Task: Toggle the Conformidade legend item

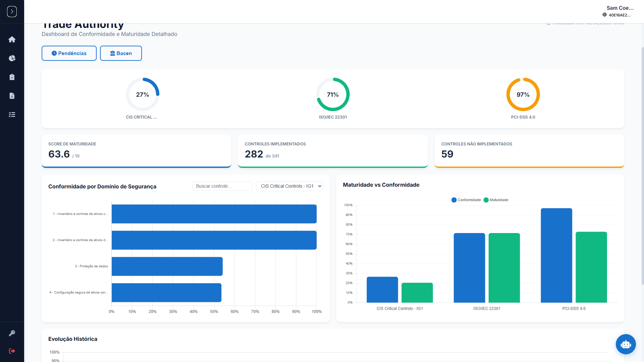Action: click(466, 200)
